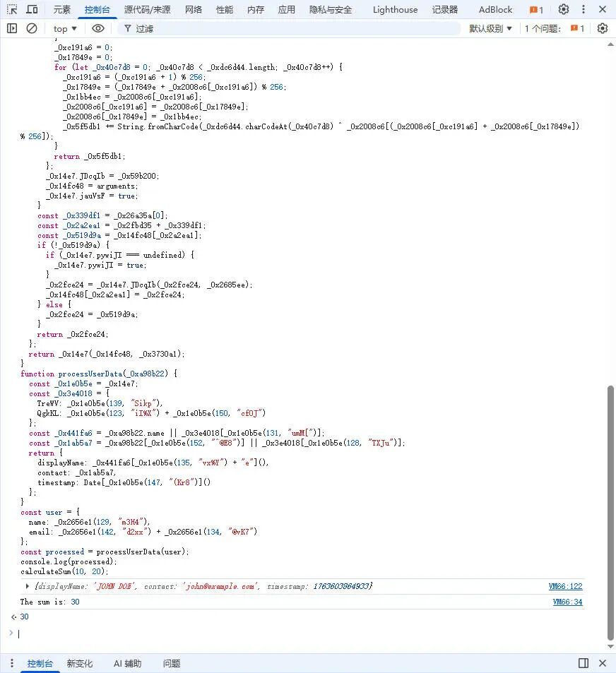Open the three-dot DevTools customize menu
Image resolution: width=616 pixels, height=673 pixels.
[x=582, y=9]
